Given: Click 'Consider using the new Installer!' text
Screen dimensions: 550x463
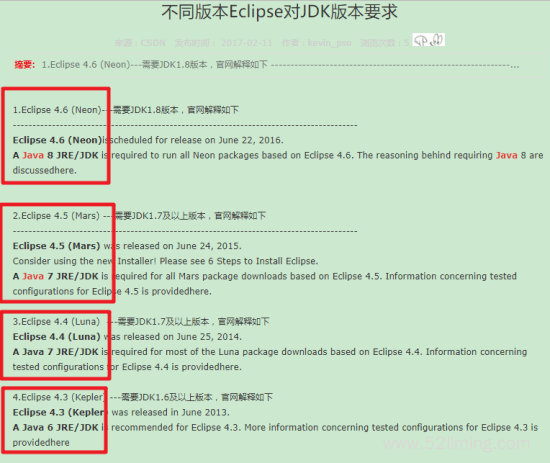Looking at the screenshot, I should [x=84, y=261].
